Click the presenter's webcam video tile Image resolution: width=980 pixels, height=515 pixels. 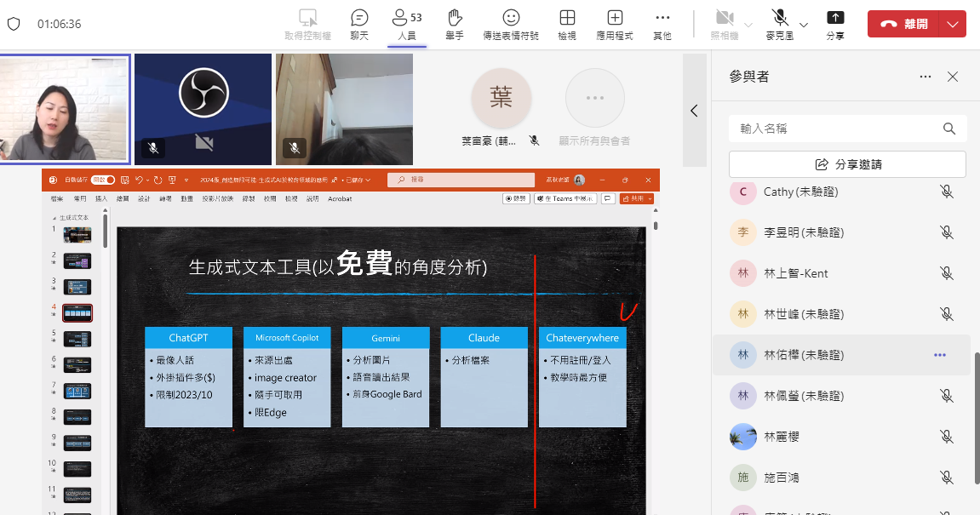point(65,109)
